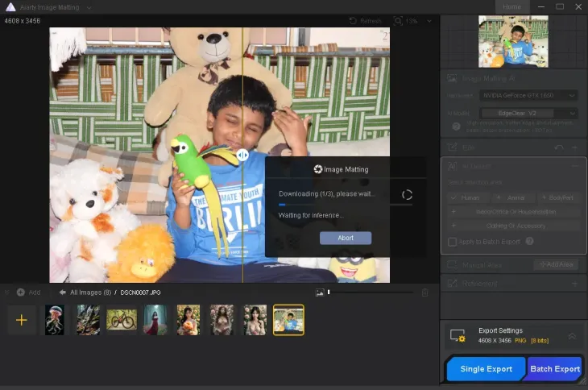Click the Abort button in the dialog
Screen dimensions: 588x390
(x=345, y=238)
